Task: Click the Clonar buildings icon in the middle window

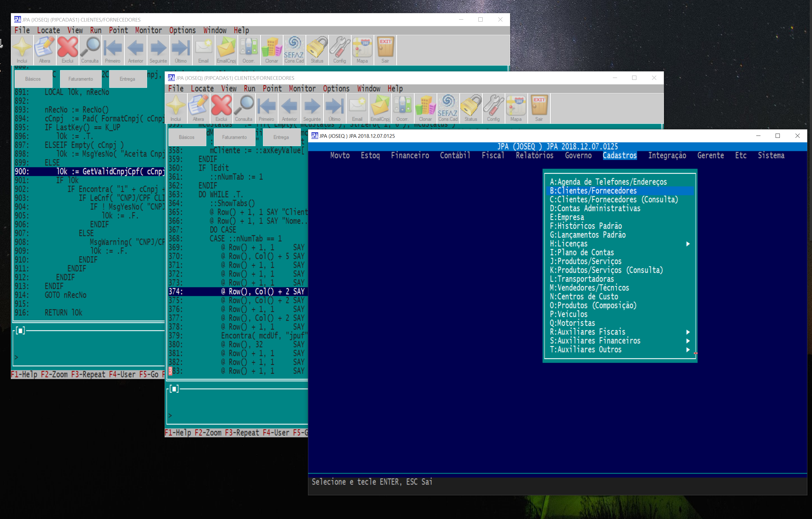Action: [x=425, y=108]
